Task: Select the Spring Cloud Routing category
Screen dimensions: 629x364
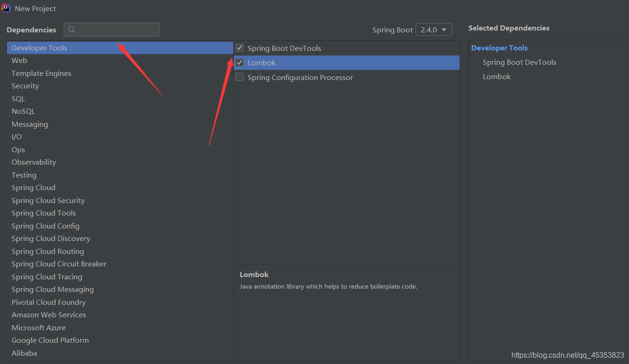Action: (x=120, y=251)
